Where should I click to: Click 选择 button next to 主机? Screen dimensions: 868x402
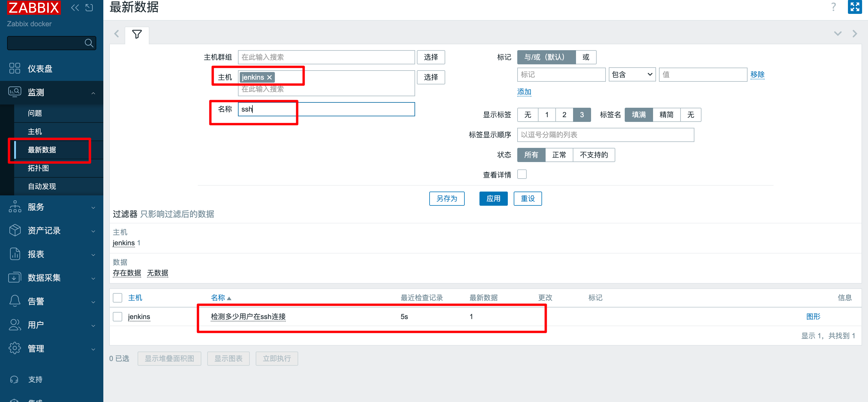click(x=431, y=77)
